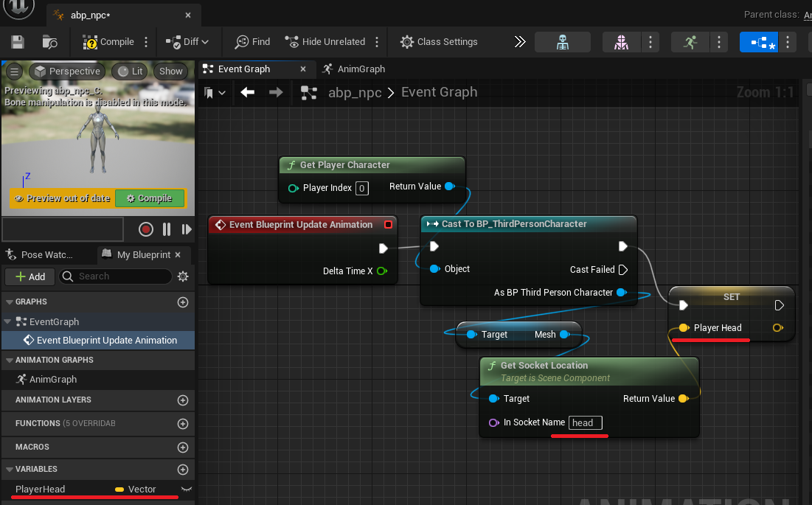The height and width of the screenshot is (505, 812).
Task: Click Find in toolbar
Action: 252,42
